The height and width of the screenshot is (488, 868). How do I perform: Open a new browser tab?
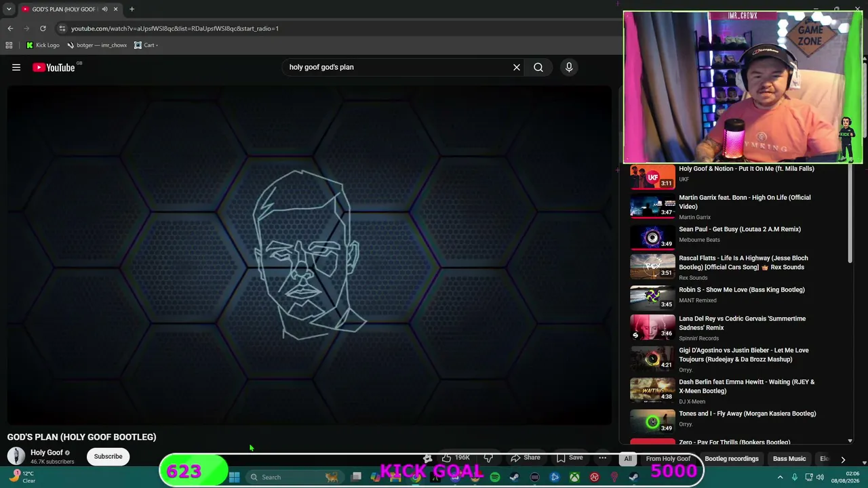(132, 9)
